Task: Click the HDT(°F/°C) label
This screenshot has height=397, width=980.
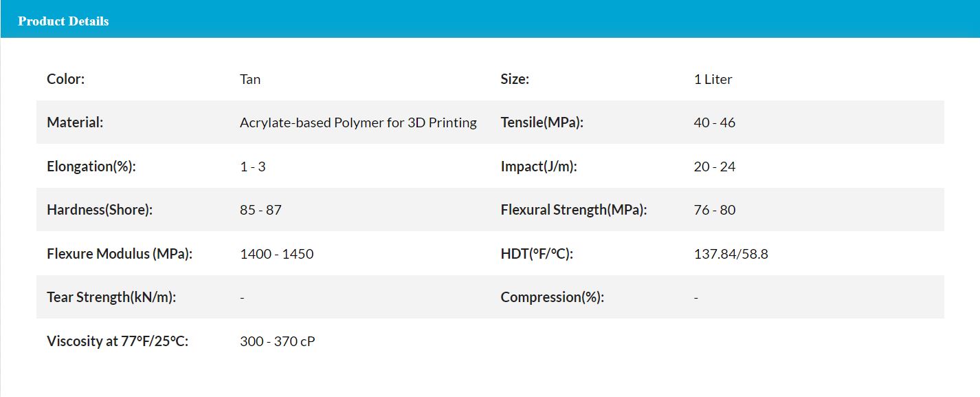Action: point(537,254)
